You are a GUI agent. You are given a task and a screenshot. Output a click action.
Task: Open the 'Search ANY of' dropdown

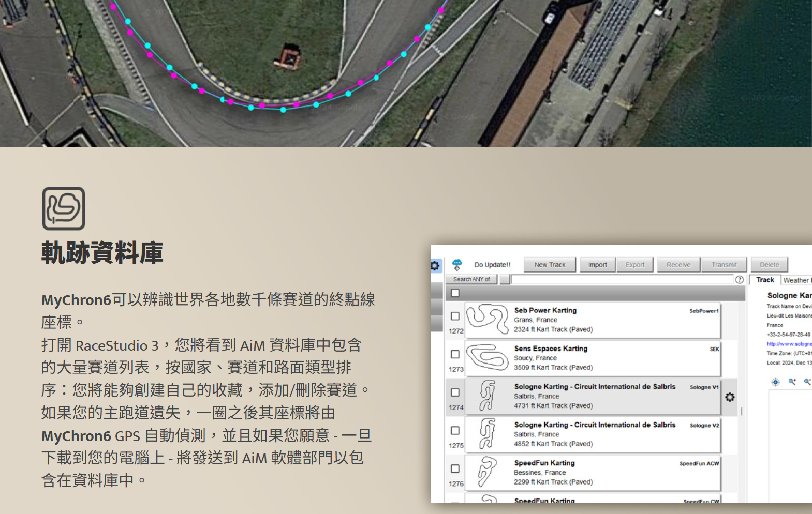[x=471, y=279]
